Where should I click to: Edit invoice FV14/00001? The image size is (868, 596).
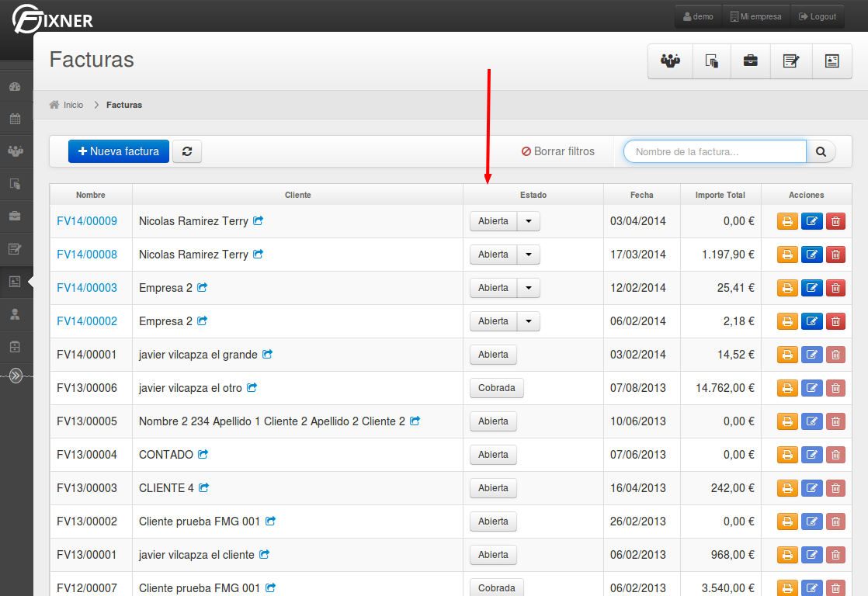[811, 355]
